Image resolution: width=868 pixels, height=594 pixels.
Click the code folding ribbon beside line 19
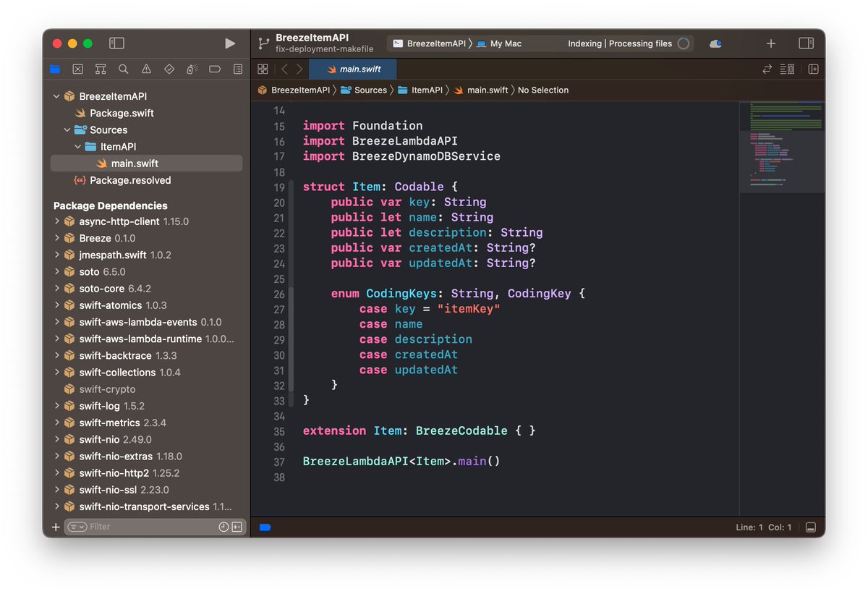[292, 187]
